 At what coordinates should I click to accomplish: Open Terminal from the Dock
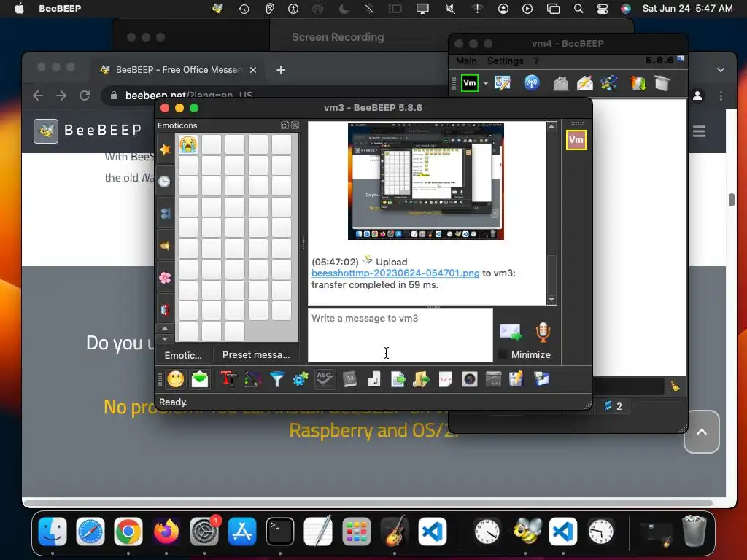coord(279,531)
